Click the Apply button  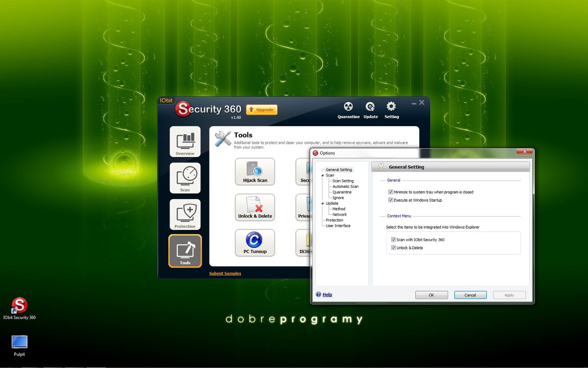tap(509, 295)
